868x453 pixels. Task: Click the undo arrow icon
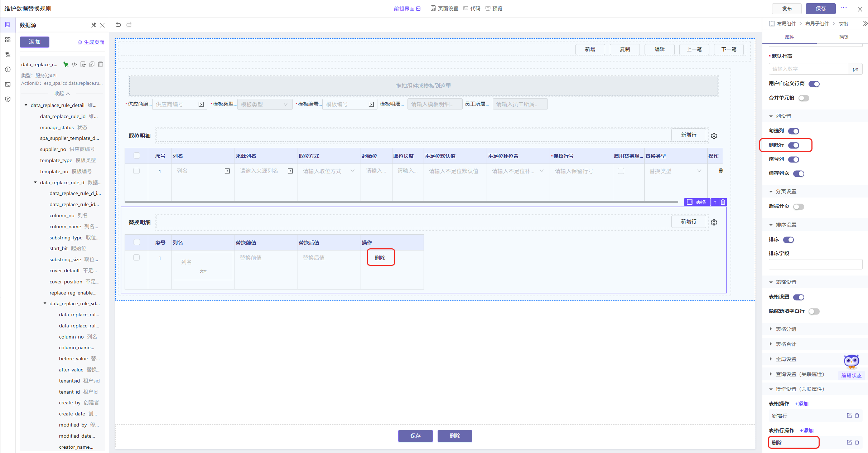119,25
